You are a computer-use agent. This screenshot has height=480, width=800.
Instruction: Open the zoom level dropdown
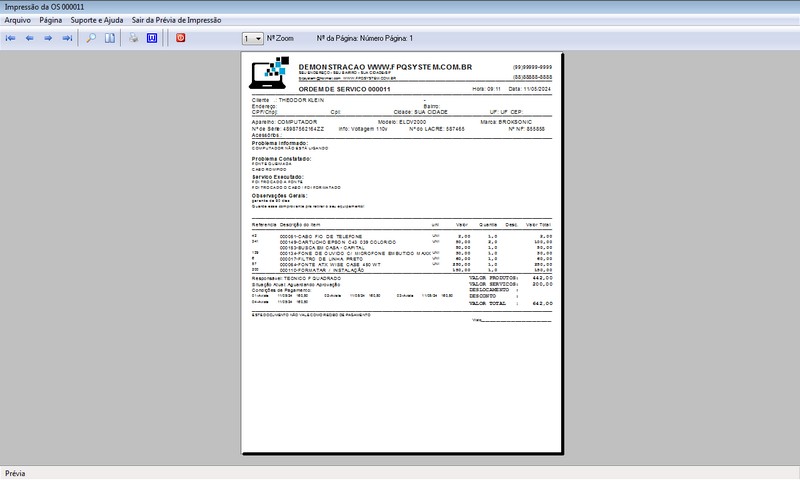point(252,38)
